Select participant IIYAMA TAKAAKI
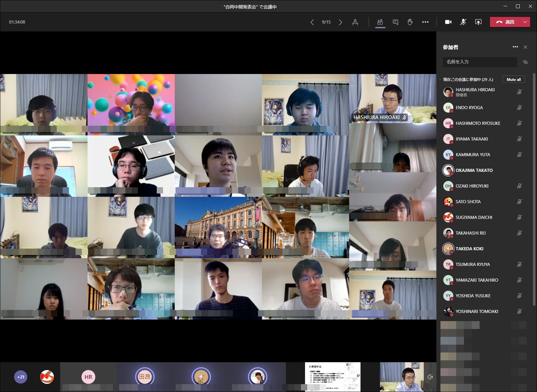 point(483,139)
